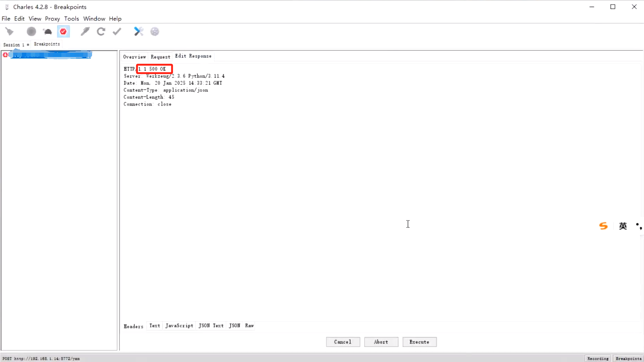Screen dimensions: 644x362
Task: Open the File menu
Action: coord(6,19)
